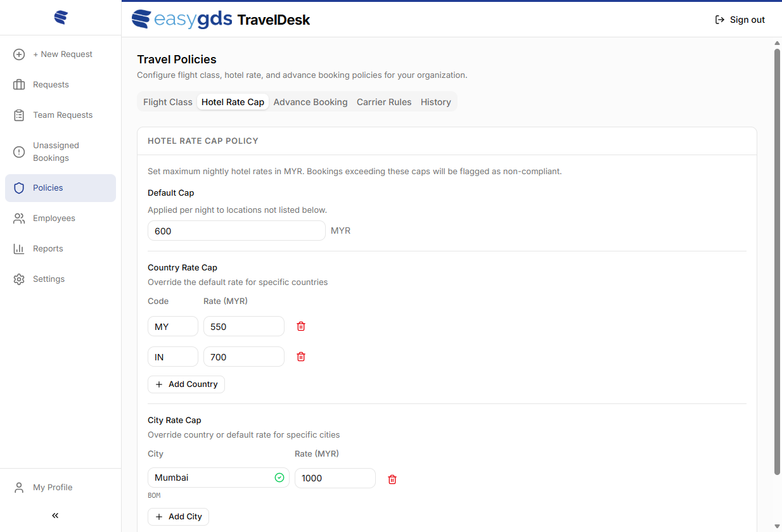
Task: Click the Reports bar chart icon
Action: click(x=19, y=249)
